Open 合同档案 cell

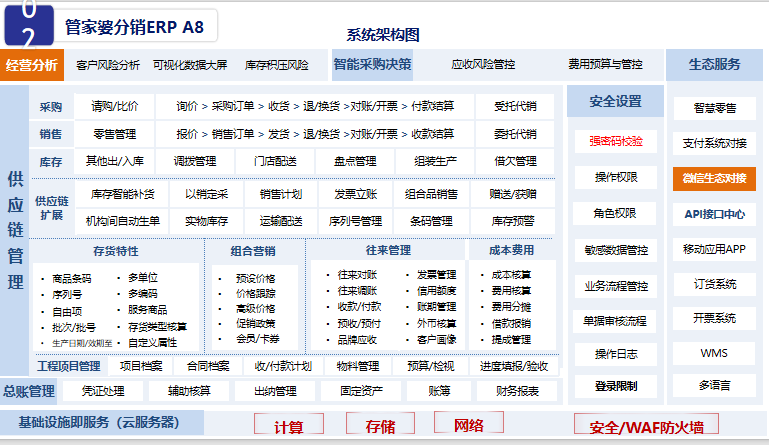pos(208,366)
